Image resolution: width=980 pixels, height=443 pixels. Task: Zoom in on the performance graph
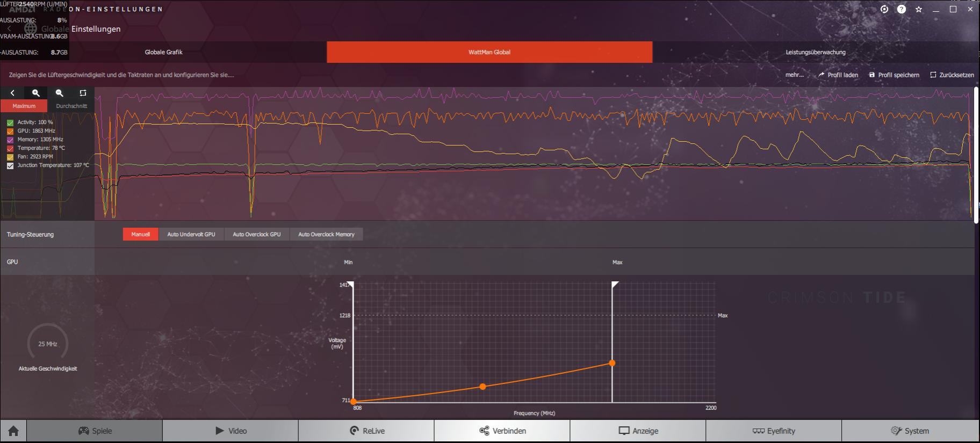pyautogui.click(x=36, y=93)
